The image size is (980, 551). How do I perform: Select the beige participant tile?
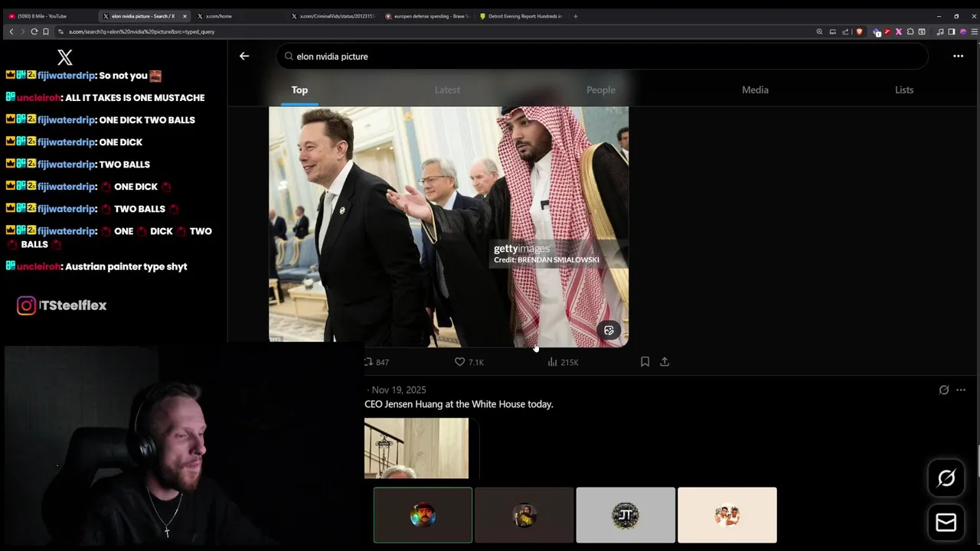click(x=727, y=515)
